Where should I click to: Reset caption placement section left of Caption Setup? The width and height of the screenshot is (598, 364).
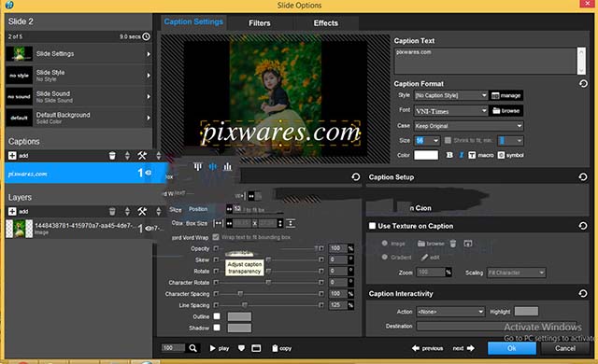point(355,176)
